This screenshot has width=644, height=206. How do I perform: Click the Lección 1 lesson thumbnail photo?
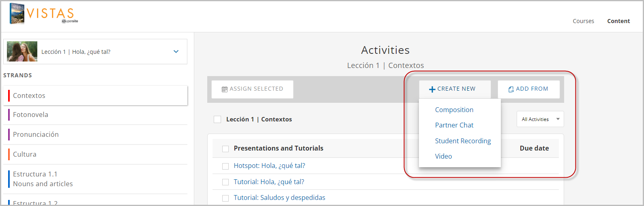pos(22,51)
